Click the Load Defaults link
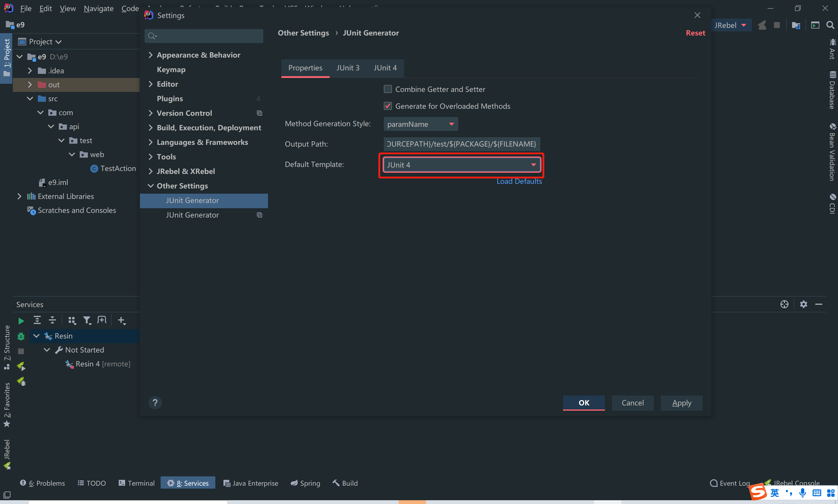The image size is (838, 504). pyautogui.click(x=519, y=181)
